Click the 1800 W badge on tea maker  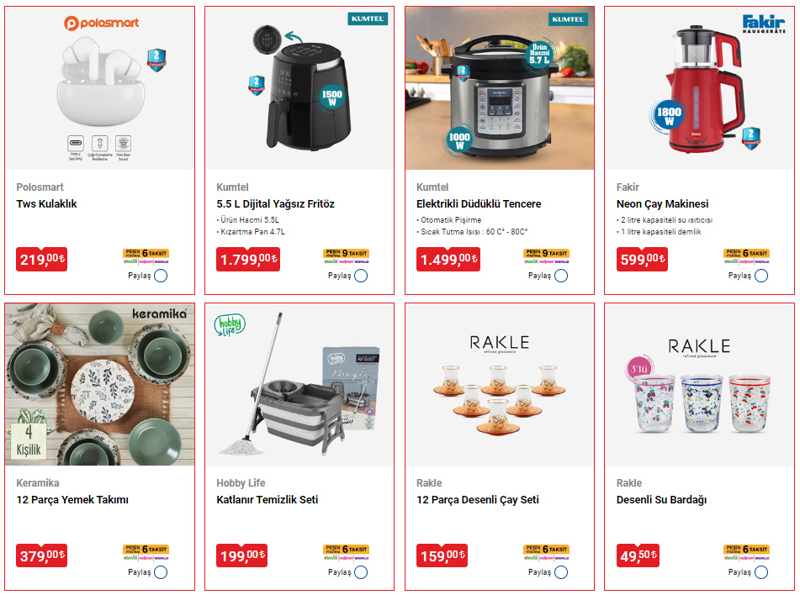coord(668,116)
